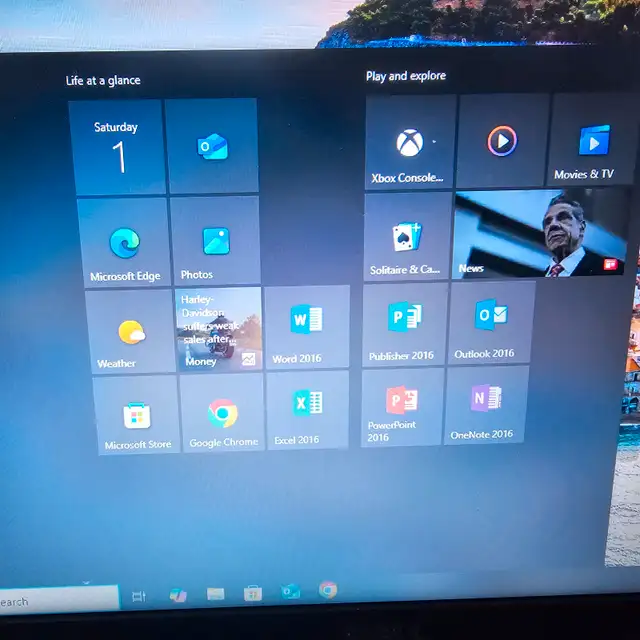Click the taskbar search box
640x640 pixels.
pyautogui.click(x=58, y=601)
